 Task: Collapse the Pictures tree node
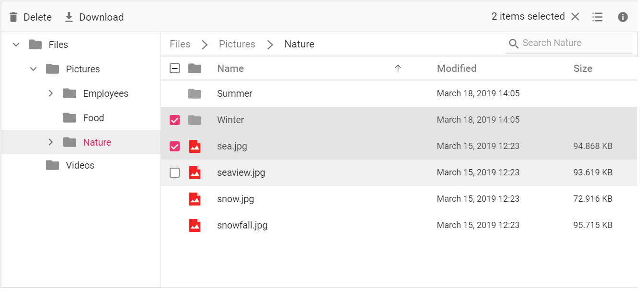33,69
